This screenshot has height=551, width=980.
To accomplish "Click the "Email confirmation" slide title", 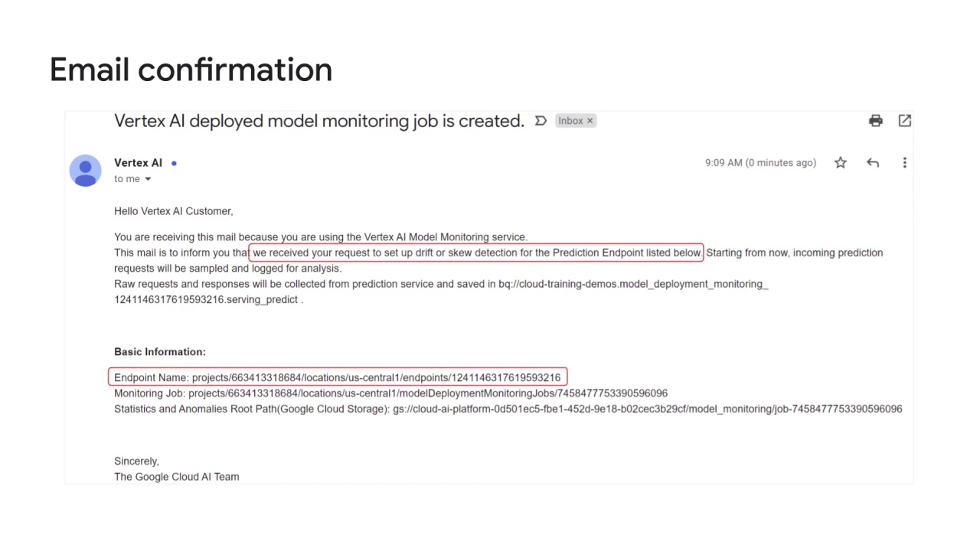I will click(x=191, y=70).
